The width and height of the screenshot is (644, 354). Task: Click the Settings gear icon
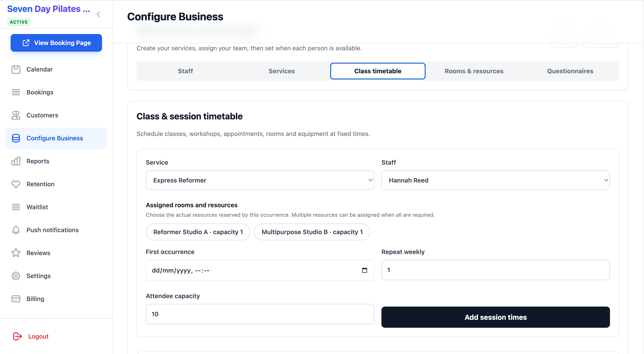16,276
